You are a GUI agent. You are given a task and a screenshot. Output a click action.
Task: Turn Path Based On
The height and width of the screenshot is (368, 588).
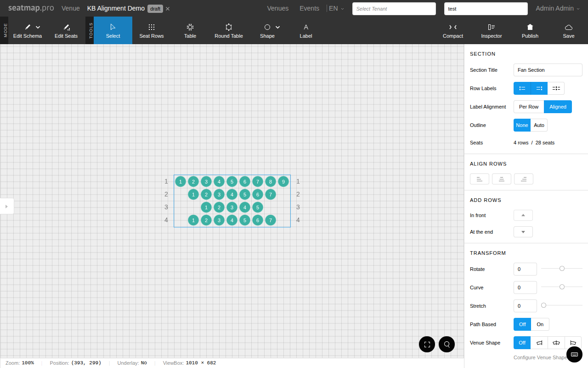tap(540, 324)
